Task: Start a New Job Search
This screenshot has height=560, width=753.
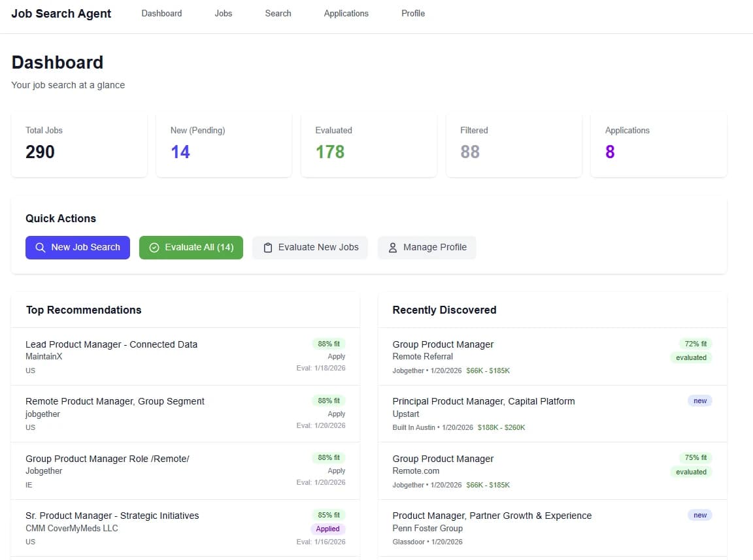Action: click(x=77, y=247)
